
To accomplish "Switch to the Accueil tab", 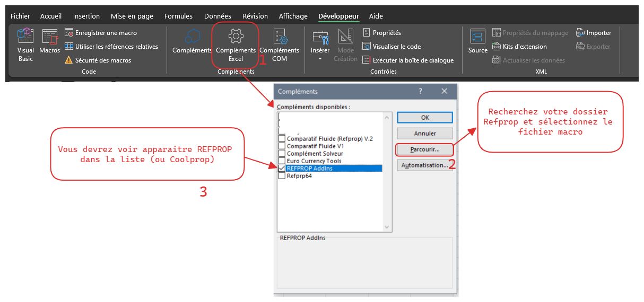I will (x=51, y=16).
